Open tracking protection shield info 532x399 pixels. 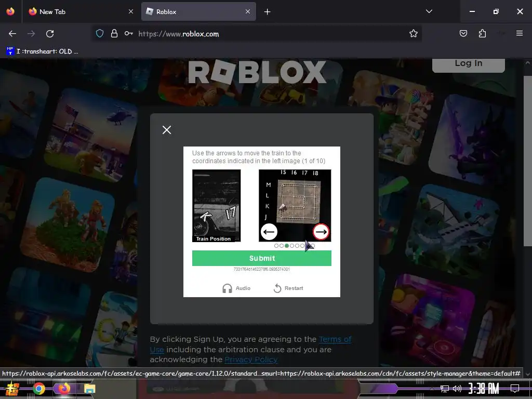tap(99, 33)
